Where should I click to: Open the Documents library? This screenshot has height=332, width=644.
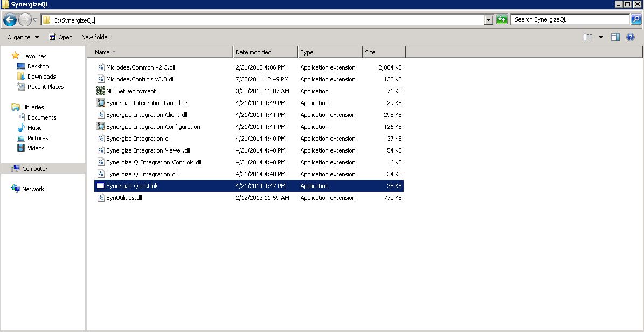click(41, 117)
